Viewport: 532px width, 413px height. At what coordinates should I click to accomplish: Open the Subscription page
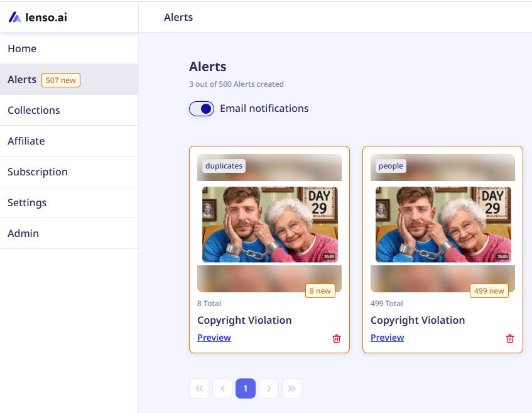tap(69, 172)
